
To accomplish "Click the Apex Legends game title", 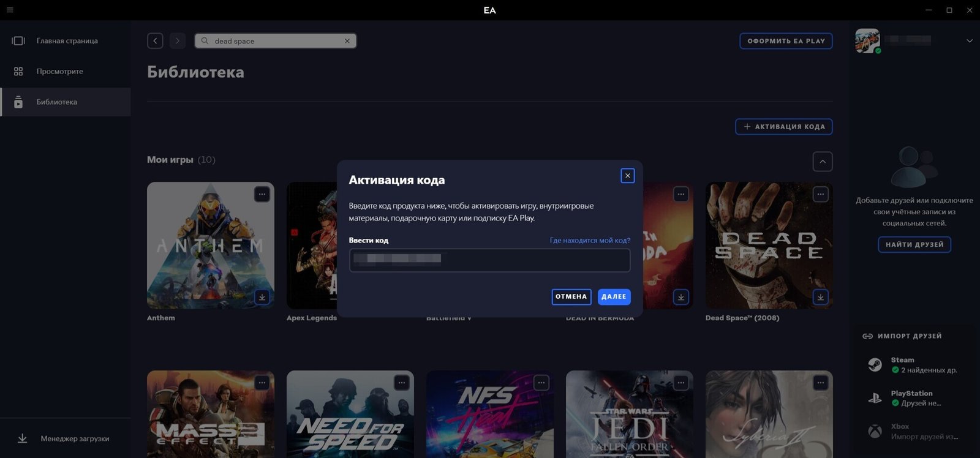I will pos(312,318).
